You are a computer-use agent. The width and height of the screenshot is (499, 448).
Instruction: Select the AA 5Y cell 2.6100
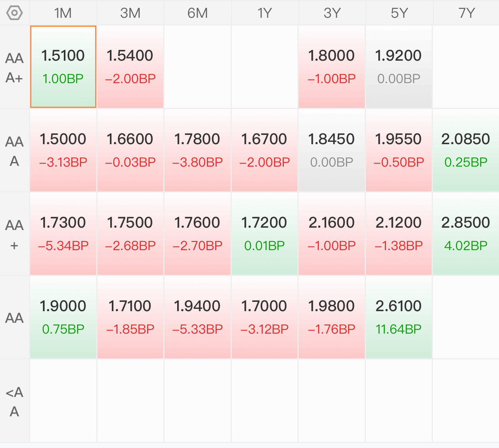pyautogui.click(x=399, y=317)
